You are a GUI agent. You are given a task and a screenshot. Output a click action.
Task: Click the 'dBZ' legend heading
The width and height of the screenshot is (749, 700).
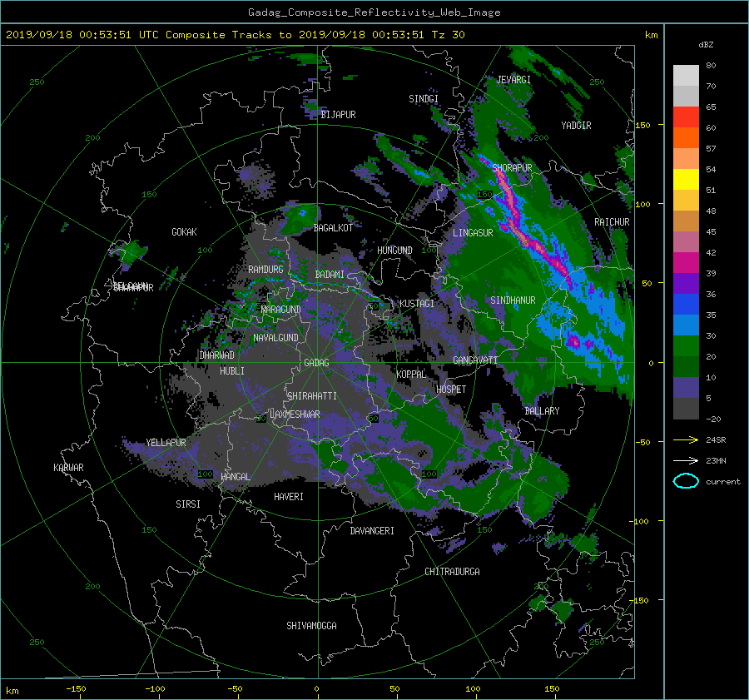pos(706,45)
